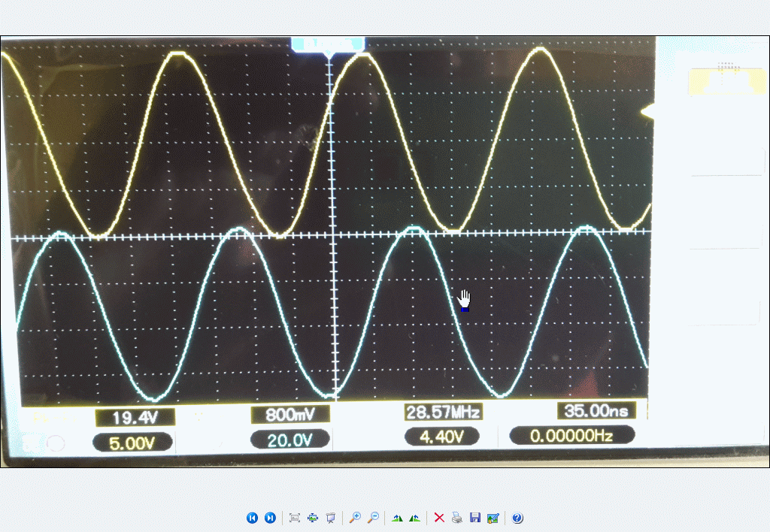Delete the image with the red X
The width and height of the screenshot is (770, 532).
439,518
